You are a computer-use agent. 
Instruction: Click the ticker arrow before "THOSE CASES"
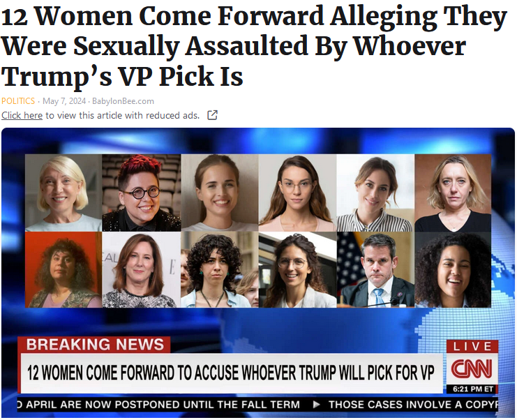coord(316,404)
